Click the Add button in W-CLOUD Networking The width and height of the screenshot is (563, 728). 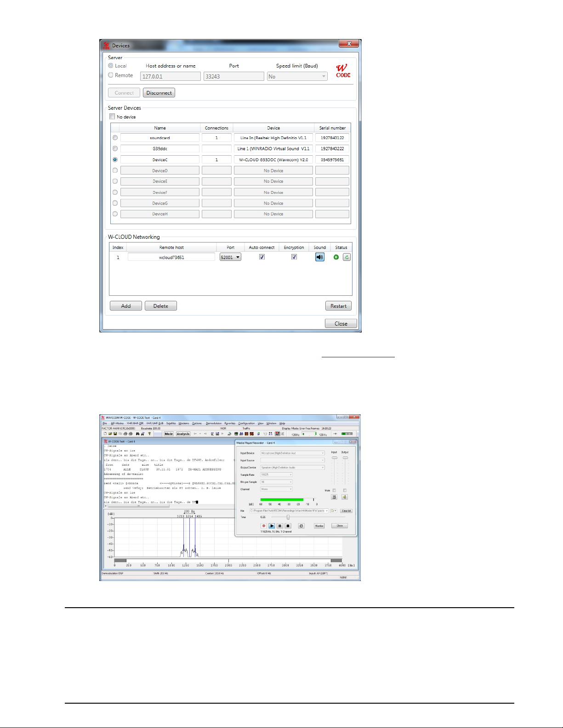coord(126,306)
